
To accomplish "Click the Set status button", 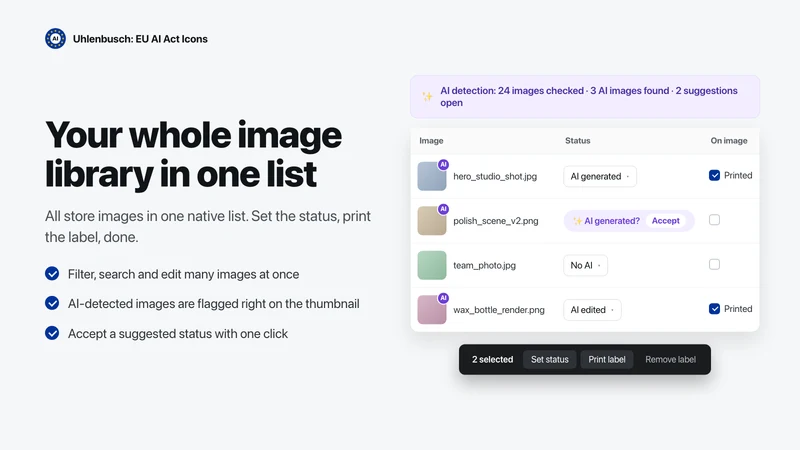I will point(549,359).
